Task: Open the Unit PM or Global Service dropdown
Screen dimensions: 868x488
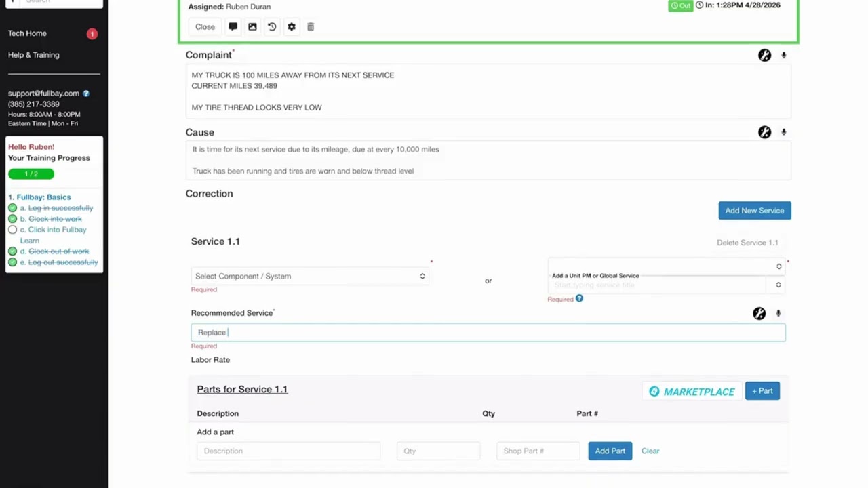Action: click(x=666, y=266)
